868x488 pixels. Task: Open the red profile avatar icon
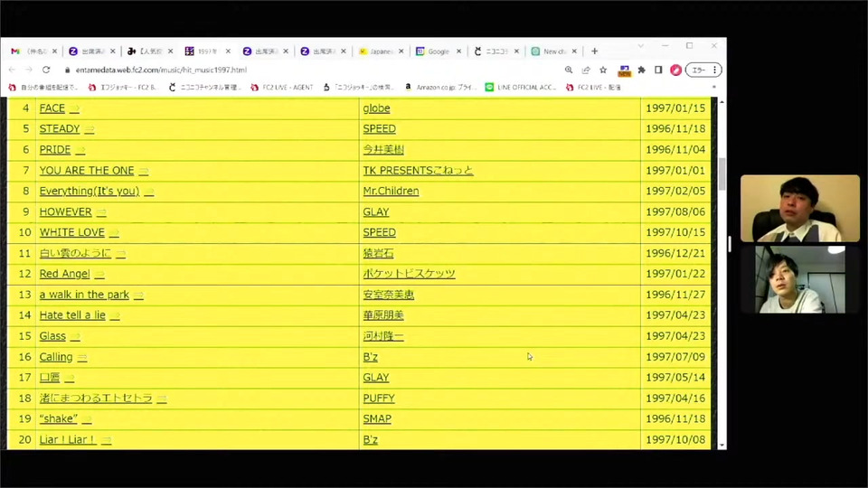click(x=675, y=70)
